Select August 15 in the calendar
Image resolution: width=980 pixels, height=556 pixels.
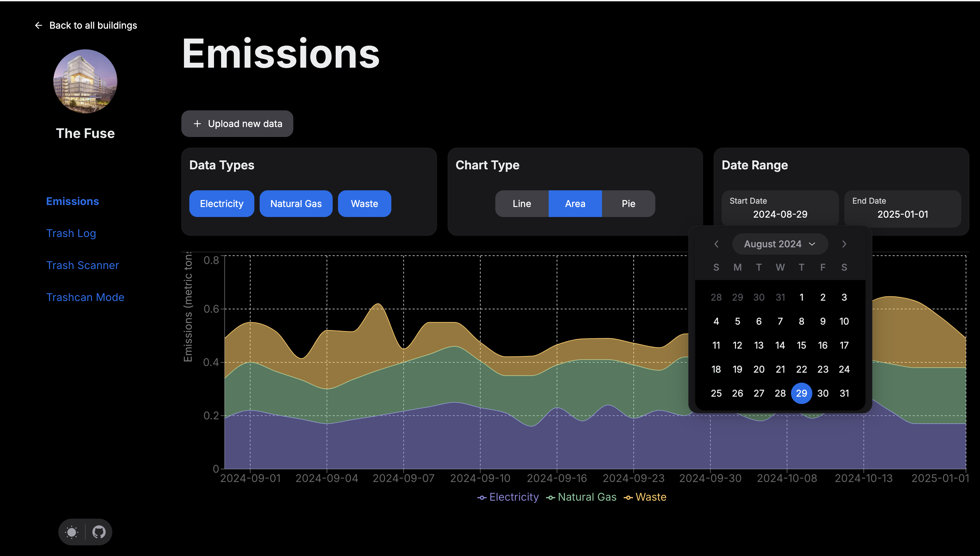pyautogui.click(x=801, y=345)
